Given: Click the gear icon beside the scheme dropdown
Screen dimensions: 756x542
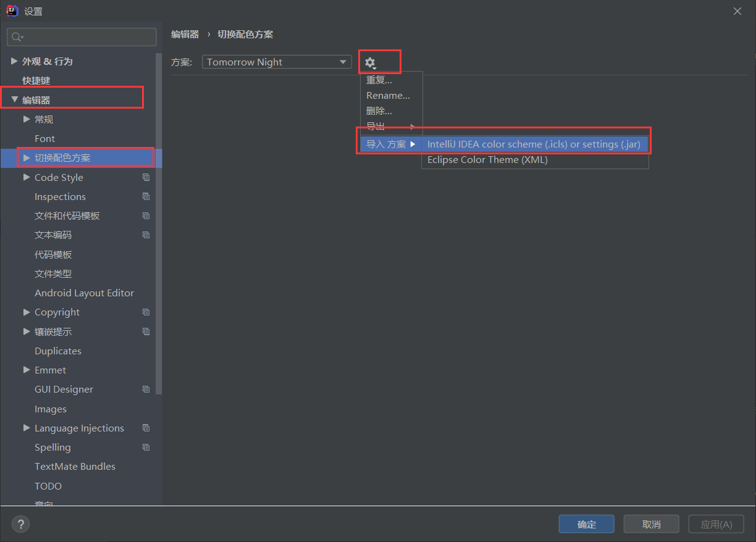Looking at the screenshot, I should (x=371, y=62).
